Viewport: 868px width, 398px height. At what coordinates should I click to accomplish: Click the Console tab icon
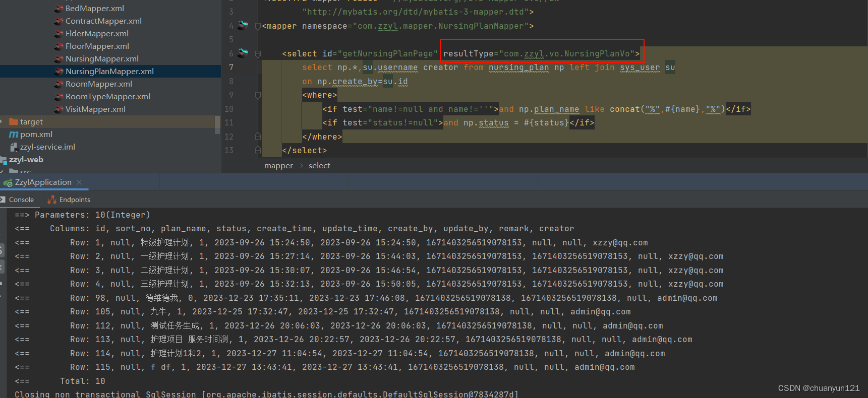[3, 200]
